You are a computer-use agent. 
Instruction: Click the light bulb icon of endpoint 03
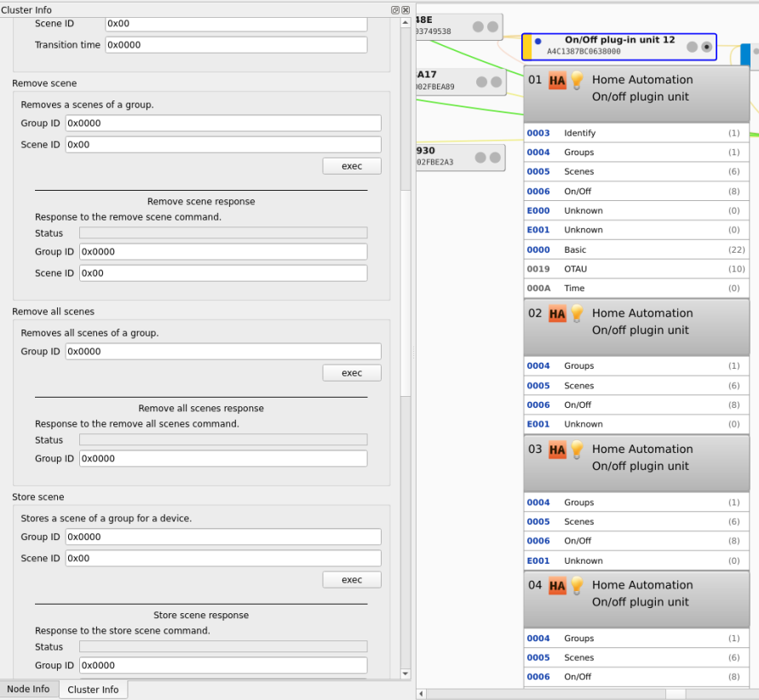click(x=577, y=450)
